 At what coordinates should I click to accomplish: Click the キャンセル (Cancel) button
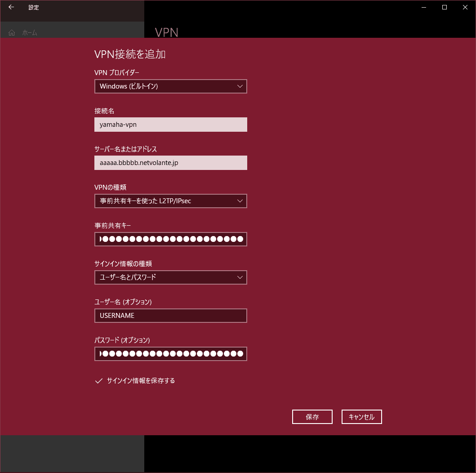361,417
